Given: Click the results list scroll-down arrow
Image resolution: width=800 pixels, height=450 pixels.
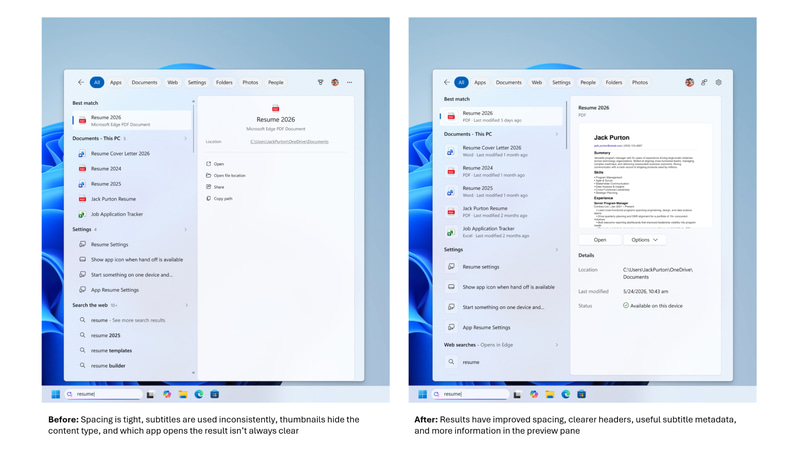Looking at the screenshot, I should pyautogui.click(x=193, y=373).
